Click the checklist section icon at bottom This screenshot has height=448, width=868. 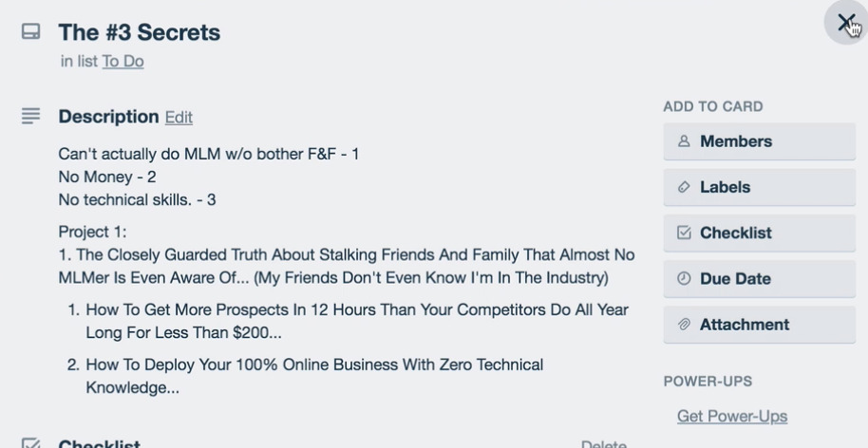coord(31,443)
